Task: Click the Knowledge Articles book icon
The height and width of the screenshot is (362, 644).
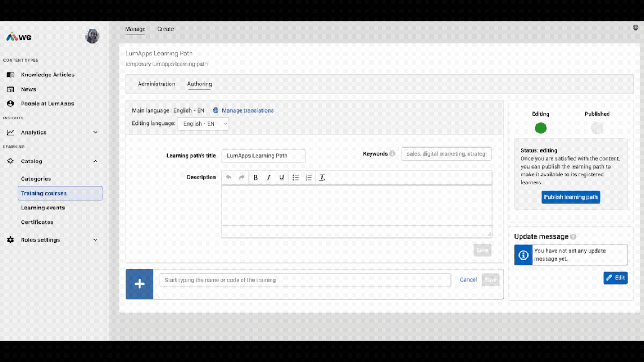Action: click(x=10, y=75)
